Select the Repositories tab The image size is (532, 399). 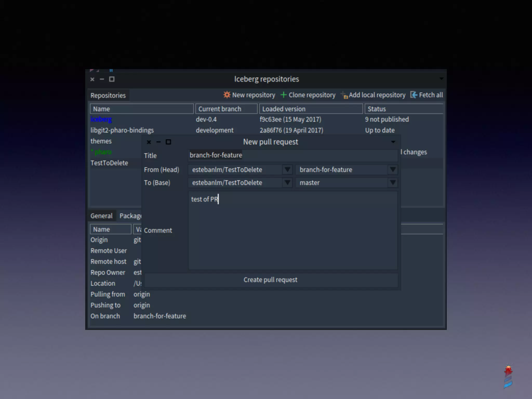pyautogui.click(x=108, y=95)
